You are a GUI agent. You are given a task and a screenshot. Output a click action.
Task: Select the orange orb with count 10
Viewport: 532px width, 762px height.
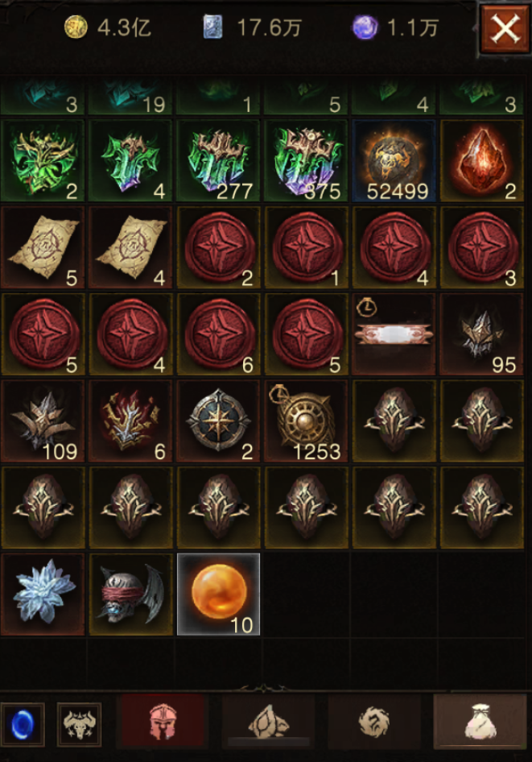[x=218, y=594]
